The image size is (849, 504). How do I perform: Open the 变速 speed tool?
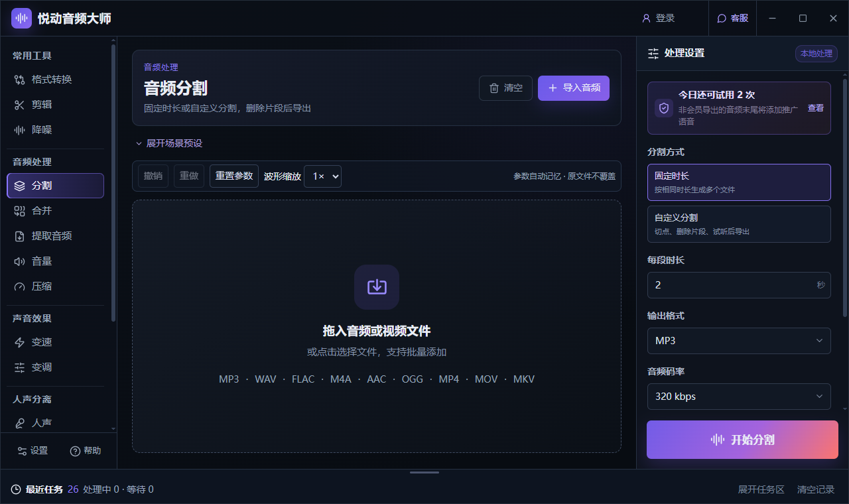click(x=55, y=342)
